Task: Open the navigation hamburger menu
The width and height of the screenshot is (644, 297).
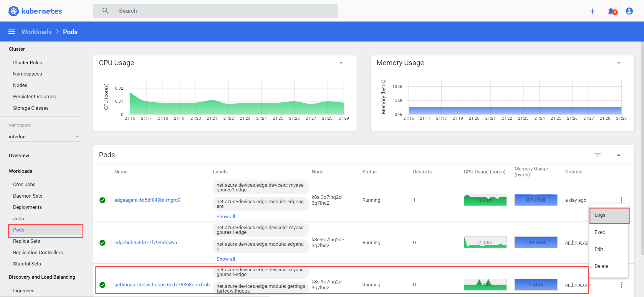Action: tap(11, 32)
